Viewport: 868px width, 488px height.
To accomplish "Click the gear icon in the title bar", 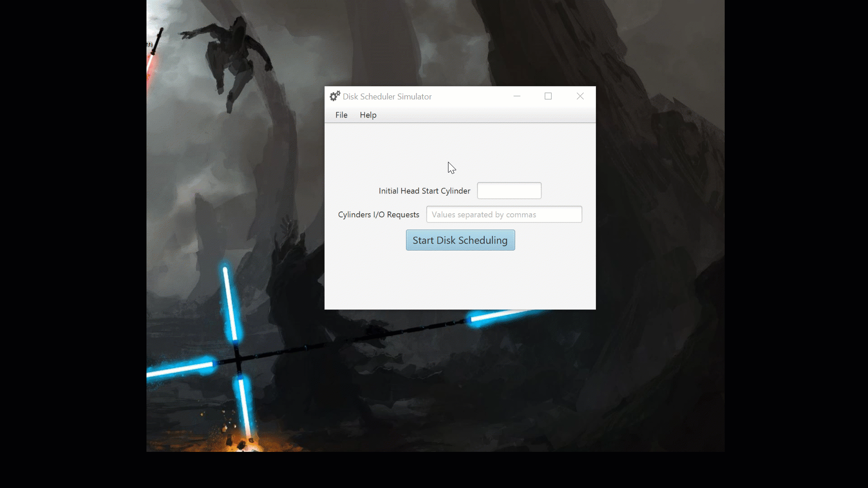I will 335,96.
